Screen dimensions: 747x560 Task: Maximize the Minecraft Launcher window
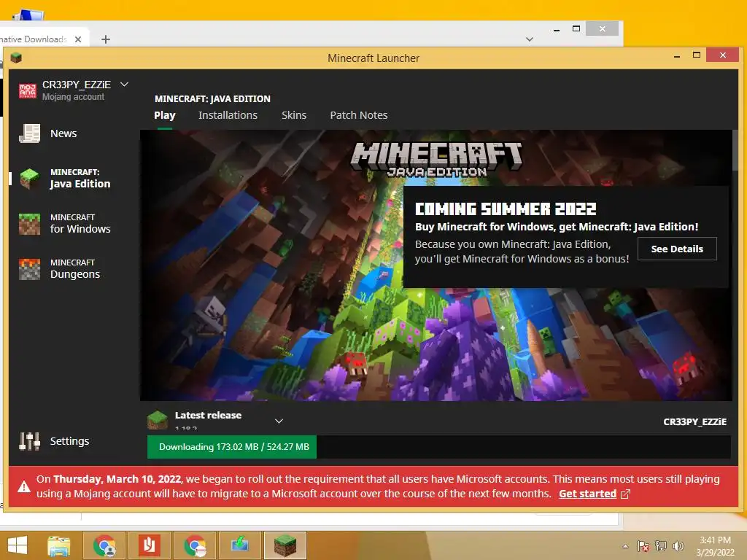[697, 55]
